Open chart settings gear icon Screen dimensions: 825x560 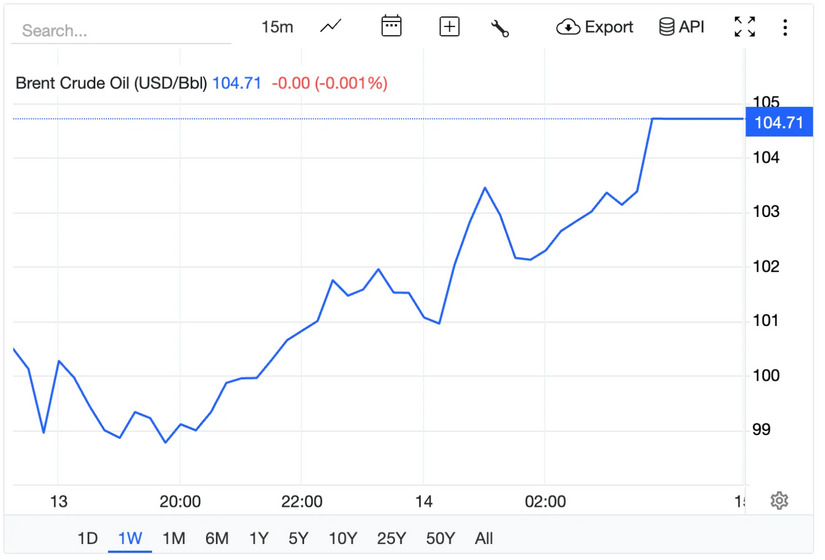tap(779, 500)
